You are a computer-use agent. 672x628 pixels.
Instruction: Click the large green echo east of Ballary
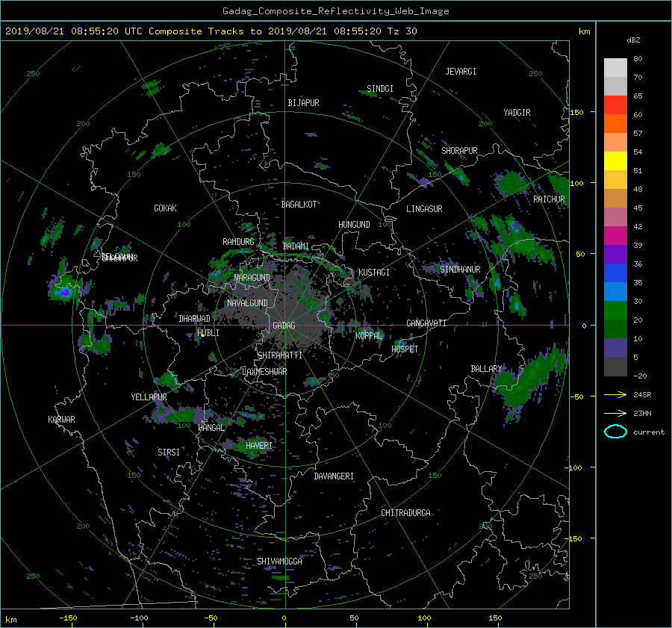tap(529, 379)
